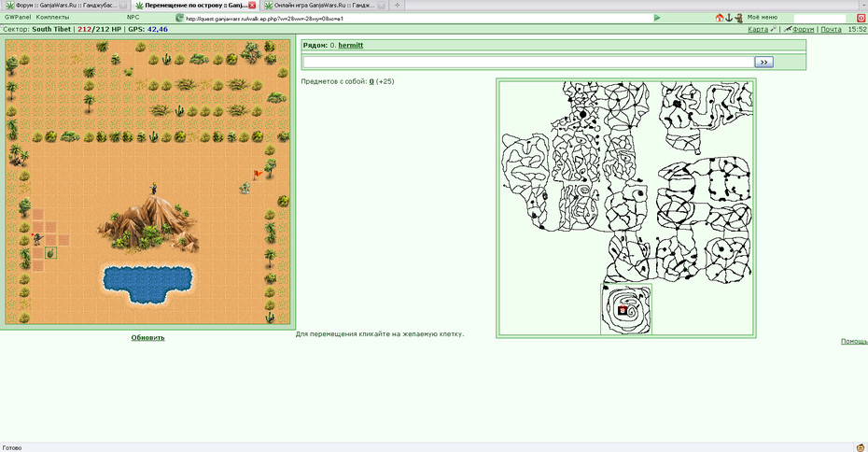Click the small icon after Карта link
868x452 pixels.
click(x=774, y=29)
